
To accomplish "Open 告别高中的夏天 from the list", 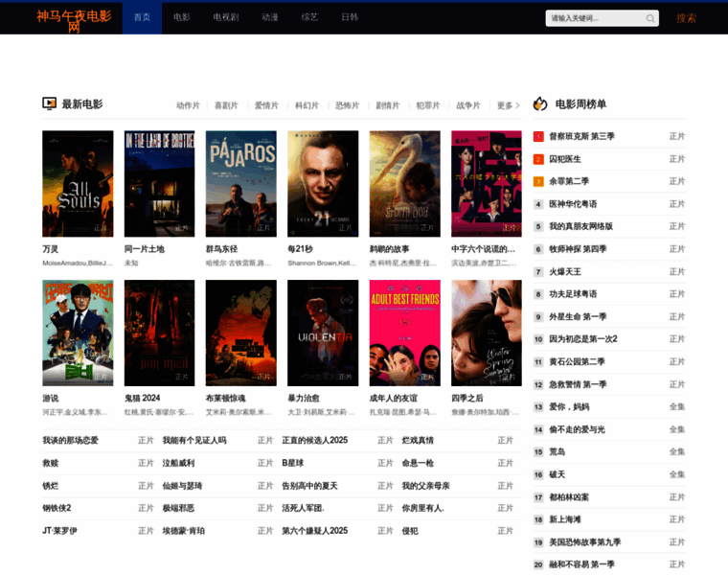I will point(309,486).
